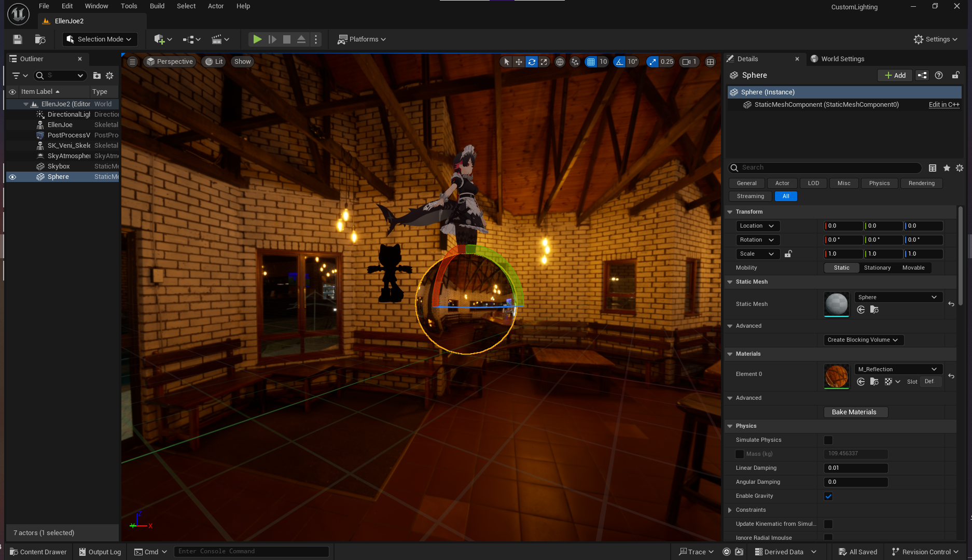Open Outliner settings gear

(109, 76)
